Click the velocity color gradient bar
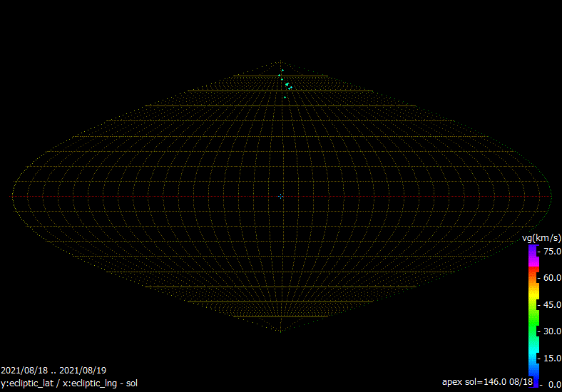Image resolution: width=562 pixels, height=392 pixels. [533, 316]
